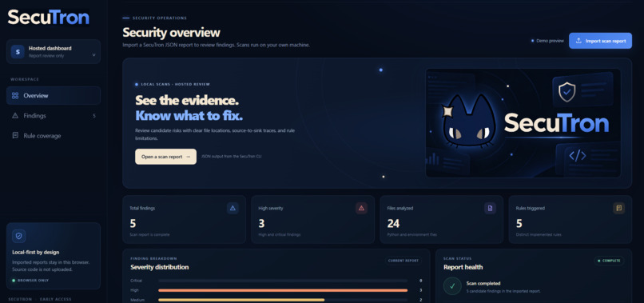This screenshot has width=644, height=303.
Task: Click the CURRENT REPORT badge
Action: click(403, 261)
